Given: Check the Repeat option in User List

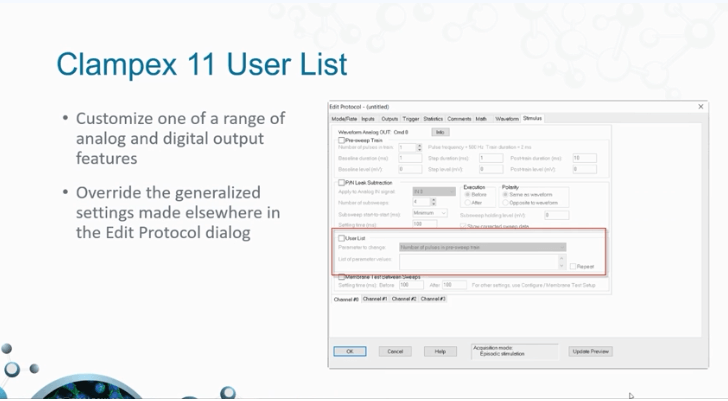Looking at the screenshot, I should click(573, 266).
